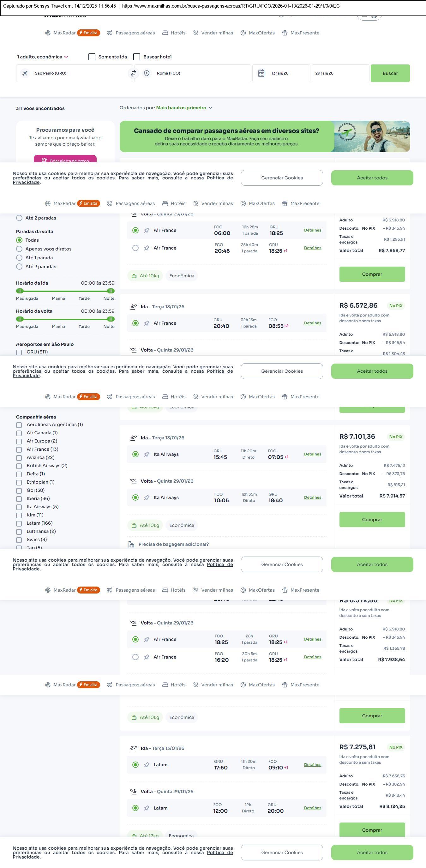The width and height of the screenshot is (426, 868).
Task: Filter by Ita Airways airline checkbox
Action: coord(19,507)
